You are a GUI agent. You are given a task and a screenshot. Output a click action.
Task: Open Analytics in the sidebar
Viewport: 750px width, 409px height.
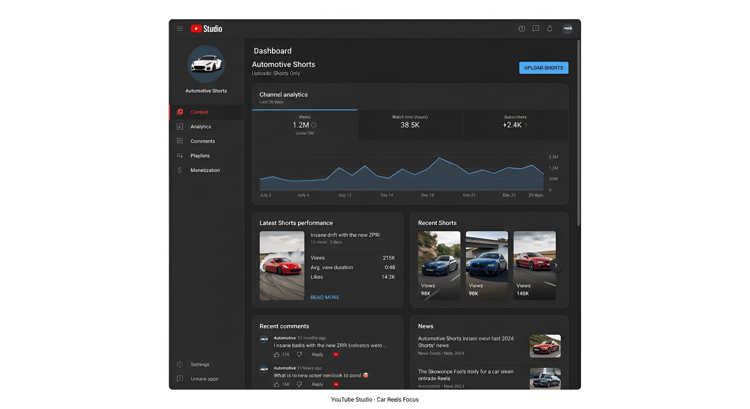click(207, 127)
